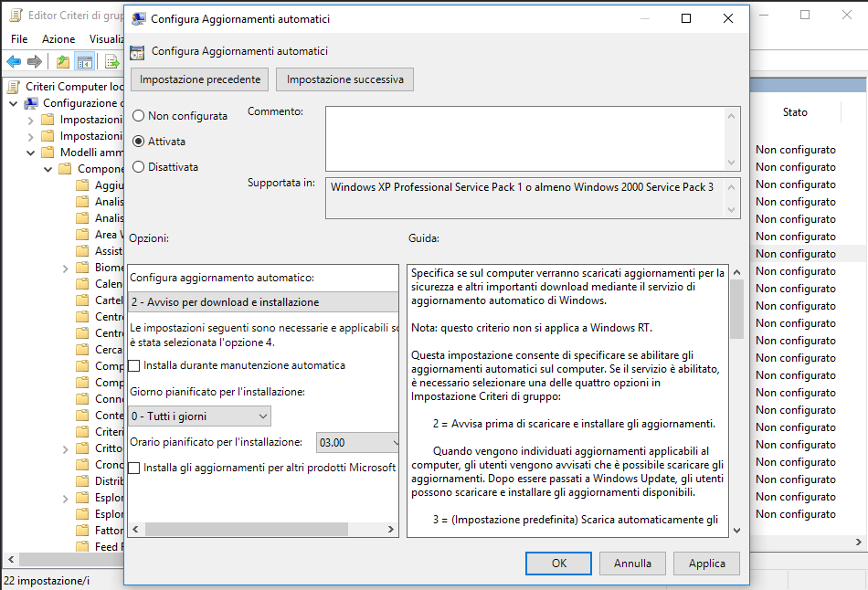Open the Azione menu
Screen dimensions: 868x590
(58, 39)
